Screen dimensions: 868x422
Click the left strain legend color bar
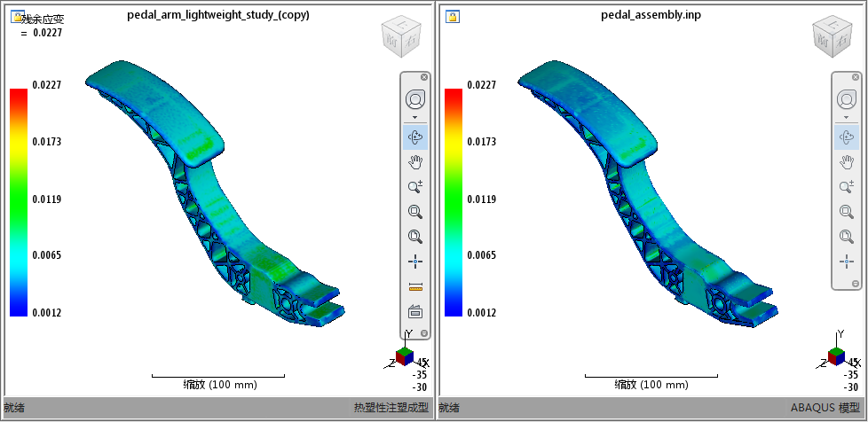click(19, 202)
